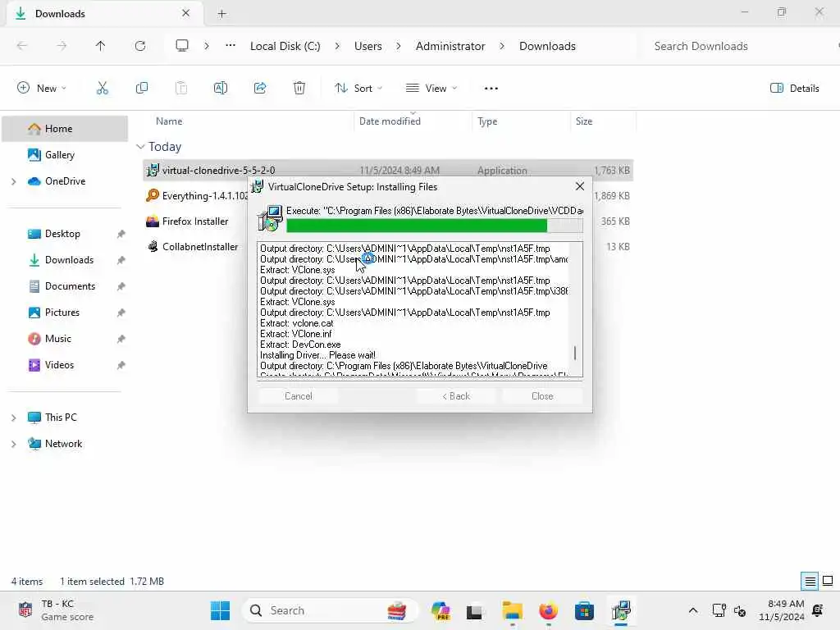Click the Delete trash can icon
This screenshot has height=630, width=840.
coord(299,88)
